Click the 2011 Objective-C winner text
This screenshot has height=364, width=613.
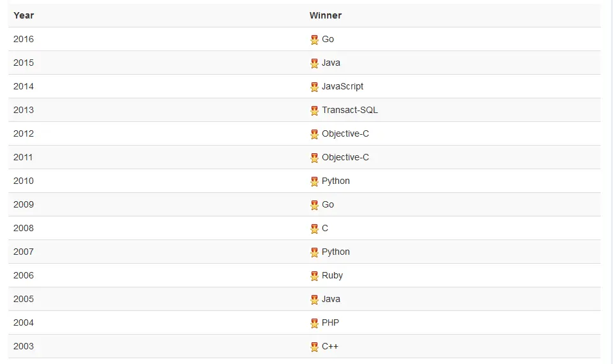(x=345, y=157)
